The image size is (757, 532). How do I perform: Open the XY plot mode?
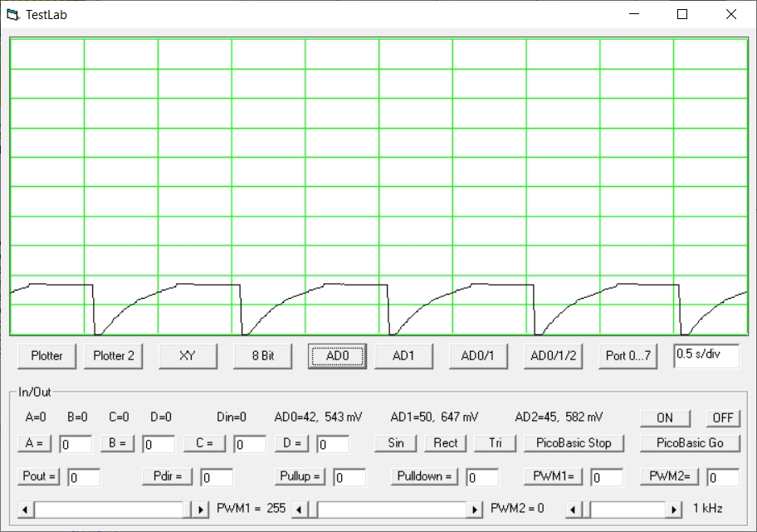click(188, 355)
